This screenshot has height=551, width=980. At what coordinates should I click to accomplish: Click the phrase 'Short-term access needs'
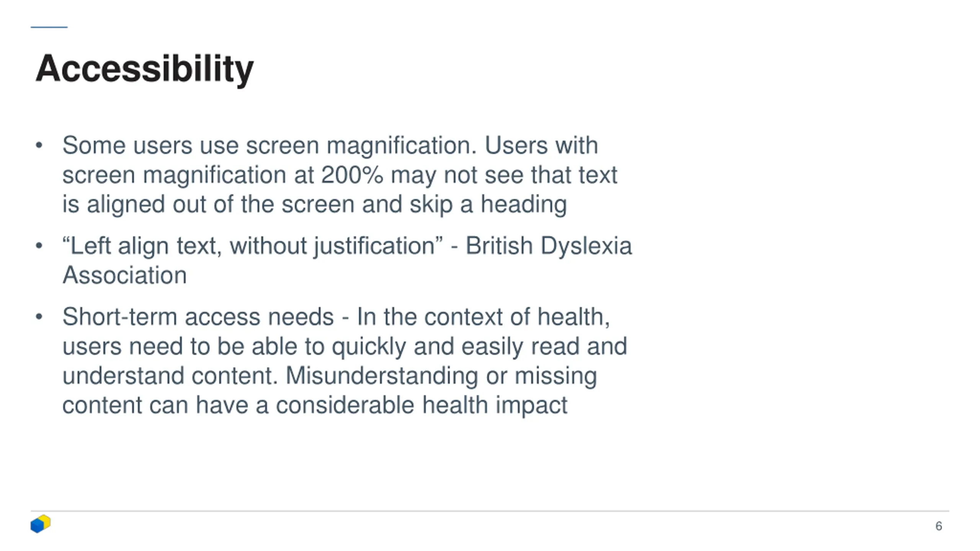(198, 317)
